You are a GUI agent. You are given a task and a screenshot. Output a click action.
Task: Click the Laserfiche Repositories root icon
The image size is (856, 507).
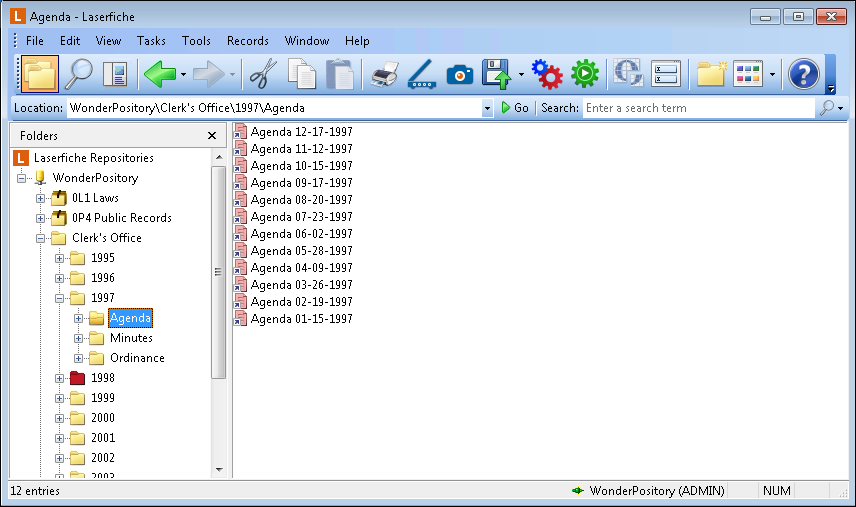[21, 158]
